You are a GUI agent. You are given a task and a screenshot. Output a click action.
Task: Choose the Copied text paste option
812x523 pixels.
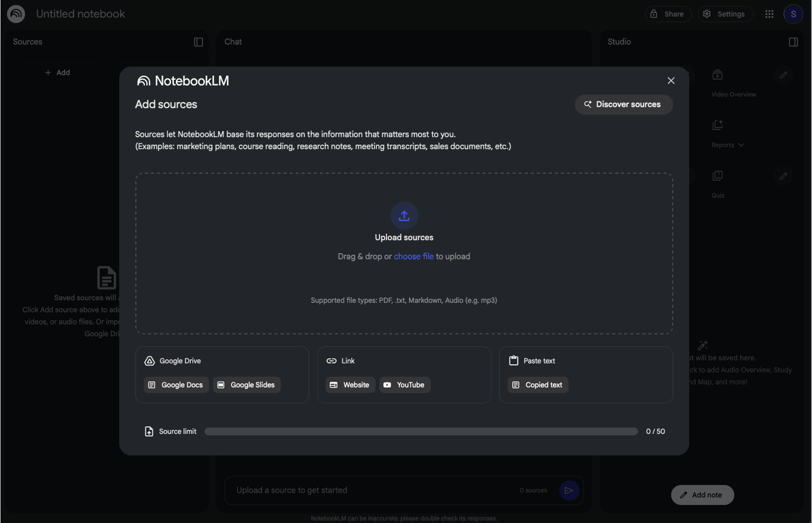[538, 385]
